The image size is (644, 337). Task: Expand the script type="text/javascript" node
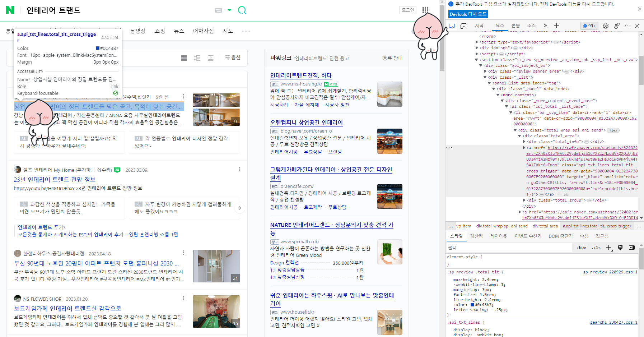coord(477,42)
